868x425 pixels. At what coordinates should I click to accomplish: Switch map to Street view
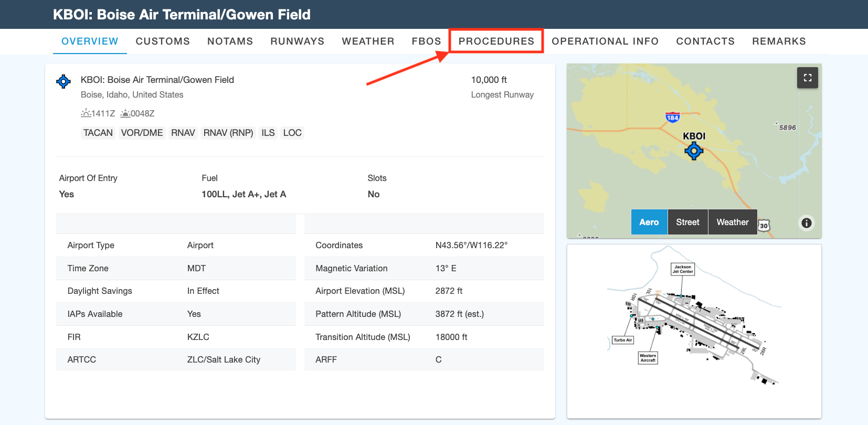point(688,222)
